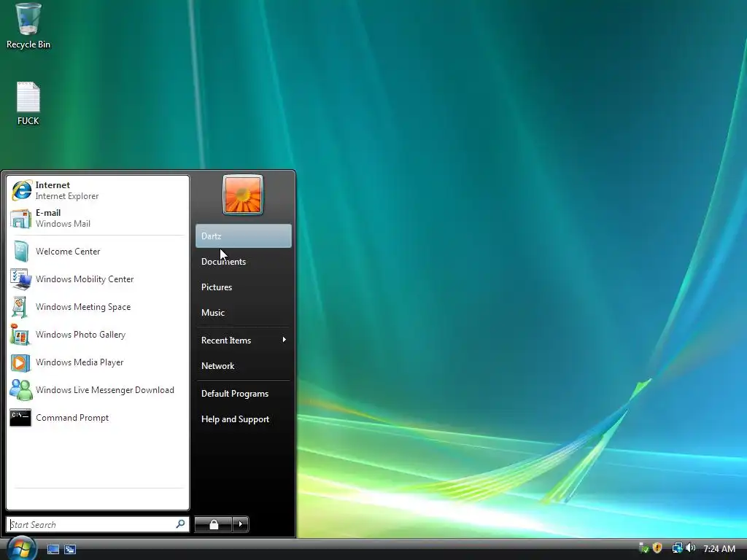This screenshot has width=747, height=560.
Task: Open the Windows Security shield alert icon
Action: pyautogui.click(x=657, y=548)
